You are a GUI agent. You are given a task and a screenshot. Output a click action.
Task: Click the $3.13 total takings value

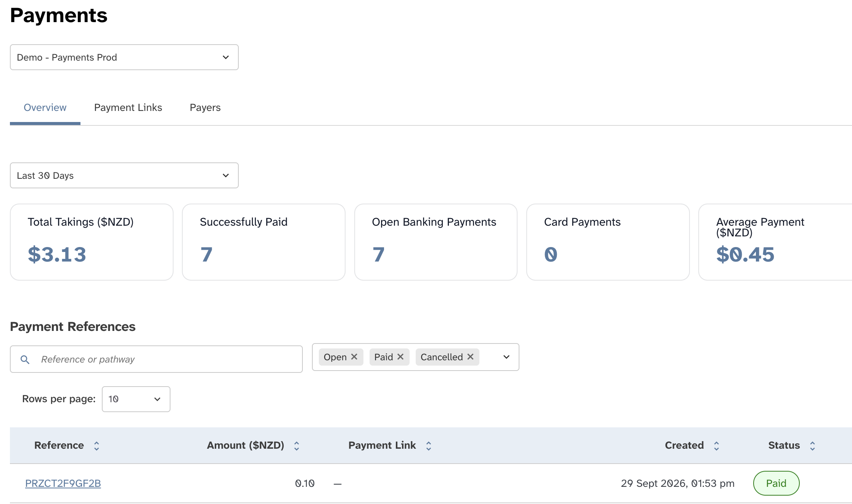point(57,254)
